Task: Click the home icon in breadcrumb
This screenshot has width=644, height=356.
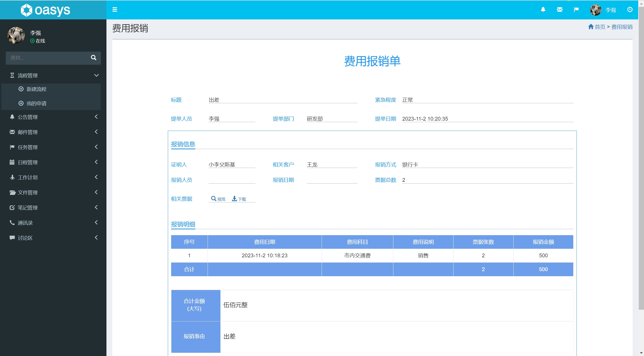Action: tap(591, 27)
